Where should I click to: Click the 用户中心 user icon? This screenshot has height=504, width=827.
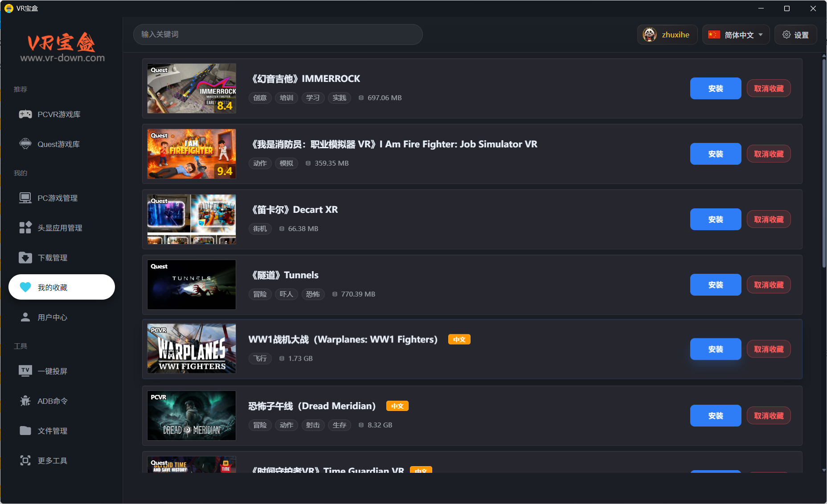point(25,317)
